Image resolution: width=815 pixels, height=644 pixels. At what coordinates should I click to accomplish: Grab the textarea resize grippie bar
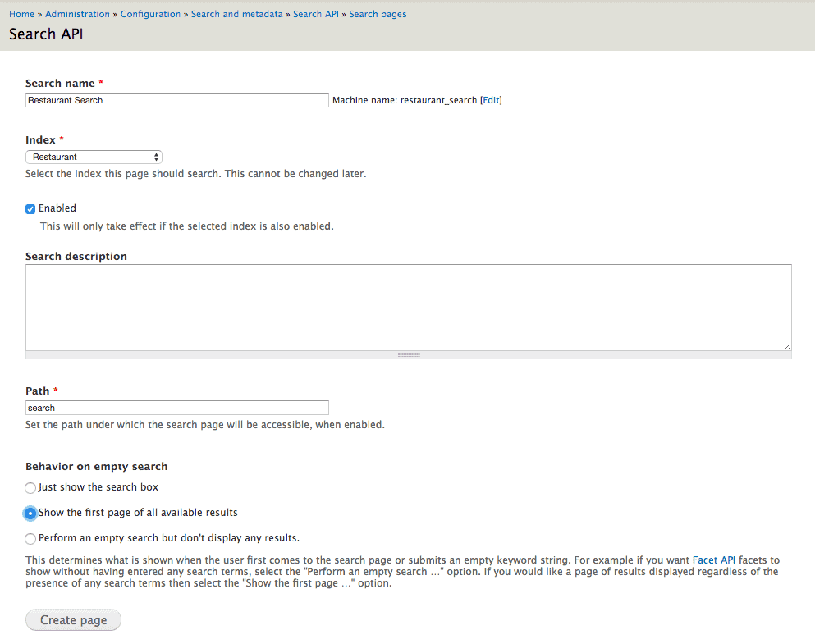pyautogui.click(x=409, y=355)
